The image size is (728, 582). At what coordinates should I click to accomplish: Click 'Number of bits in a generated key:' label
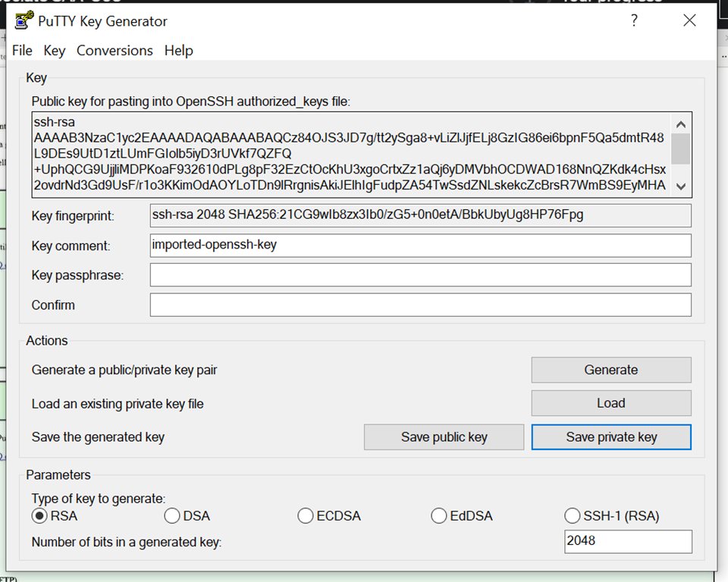[x=127, y=542]
